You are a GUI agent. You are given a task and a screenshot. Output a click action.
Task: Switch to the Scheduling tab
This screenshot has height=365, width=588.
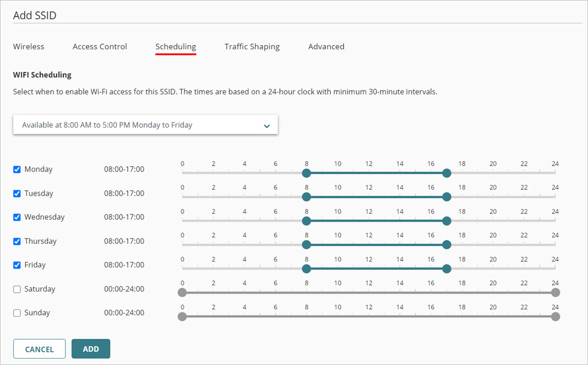(175, 47)
